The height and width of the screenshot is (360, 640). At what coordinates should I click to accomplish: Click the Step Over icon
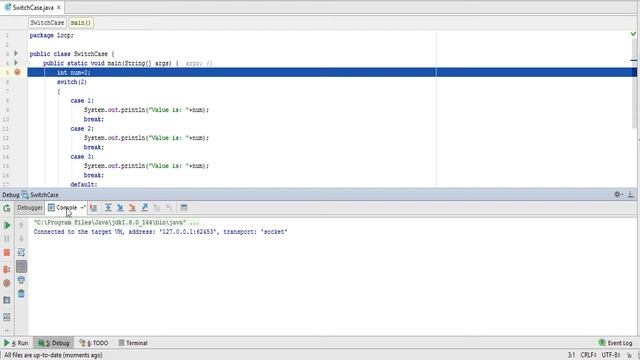tap(108, 208)
